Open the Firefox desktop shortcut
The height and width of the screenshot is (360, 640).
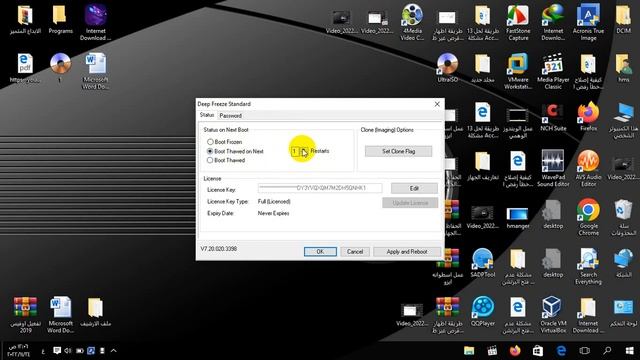[588, 117]
